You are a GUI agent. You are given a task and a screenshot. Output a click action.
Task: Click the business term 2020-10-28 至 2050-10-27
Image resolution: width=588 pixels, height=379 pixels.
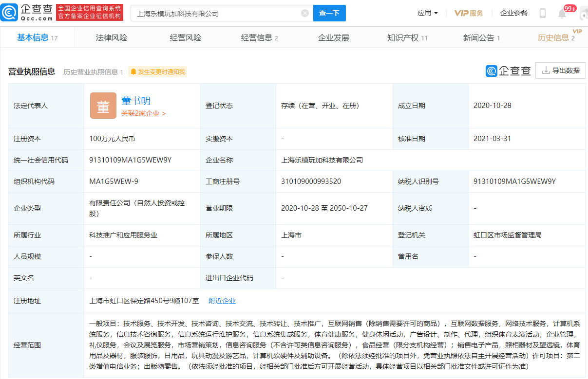(x=324, y=208)
